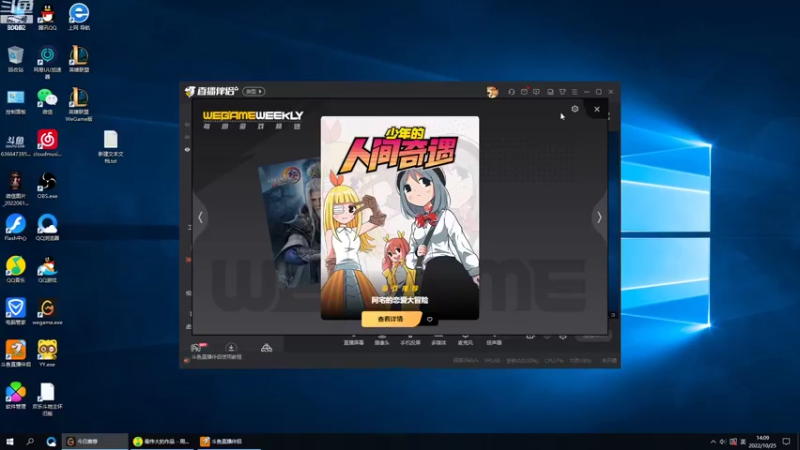Open the hamburger menu in title bar
Viewport: 800px width, 450px height.
(574, 92)
